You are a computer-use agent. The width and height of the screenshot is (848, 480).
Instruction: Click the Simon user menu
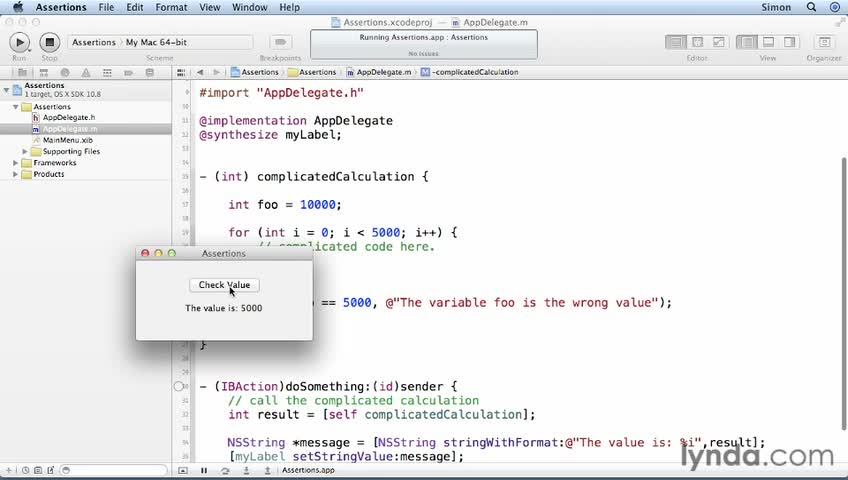pos(776,7)
